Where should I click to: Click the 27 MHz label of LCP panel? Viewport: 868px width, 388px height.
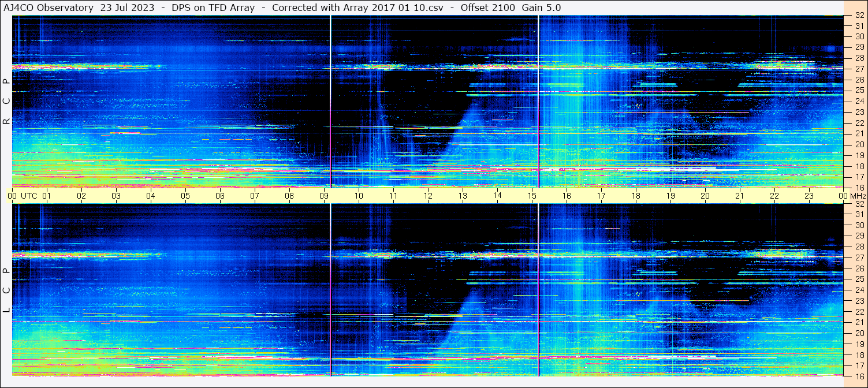point(859,258)
